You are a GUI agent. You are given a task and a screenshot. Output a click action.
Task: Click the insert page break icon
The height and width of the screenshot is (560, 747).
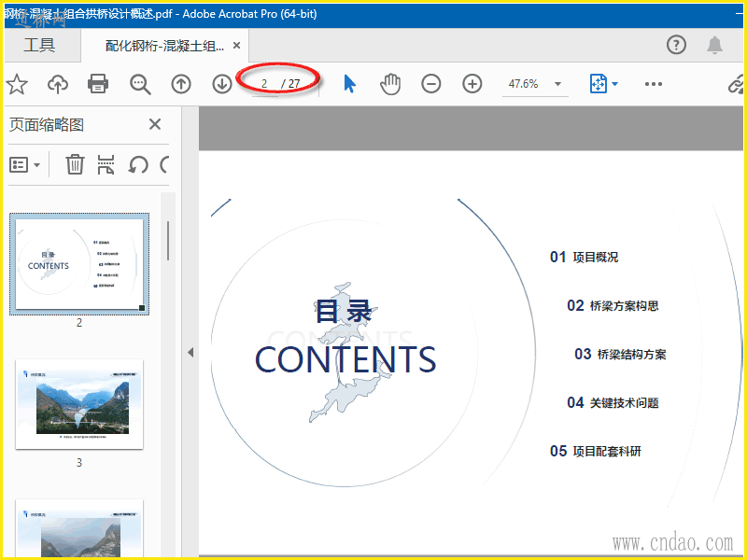(106, 165)
